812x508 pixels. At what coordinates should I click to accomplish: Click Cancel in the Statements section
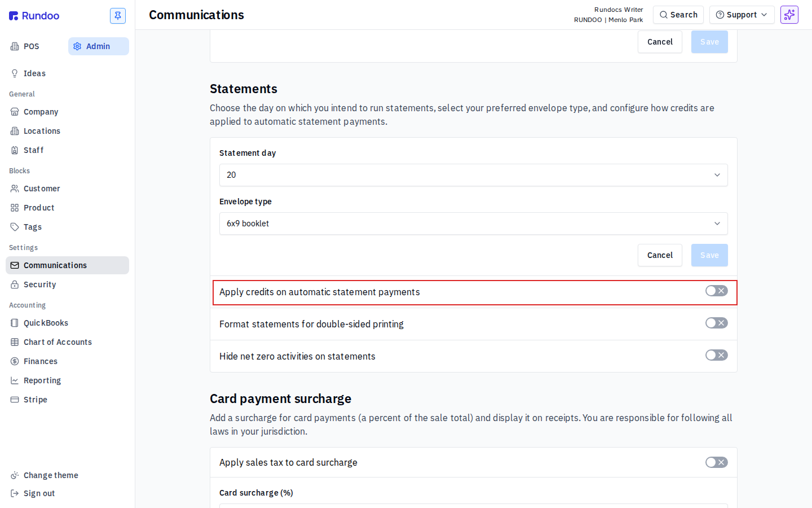click(x=660, y=255)
